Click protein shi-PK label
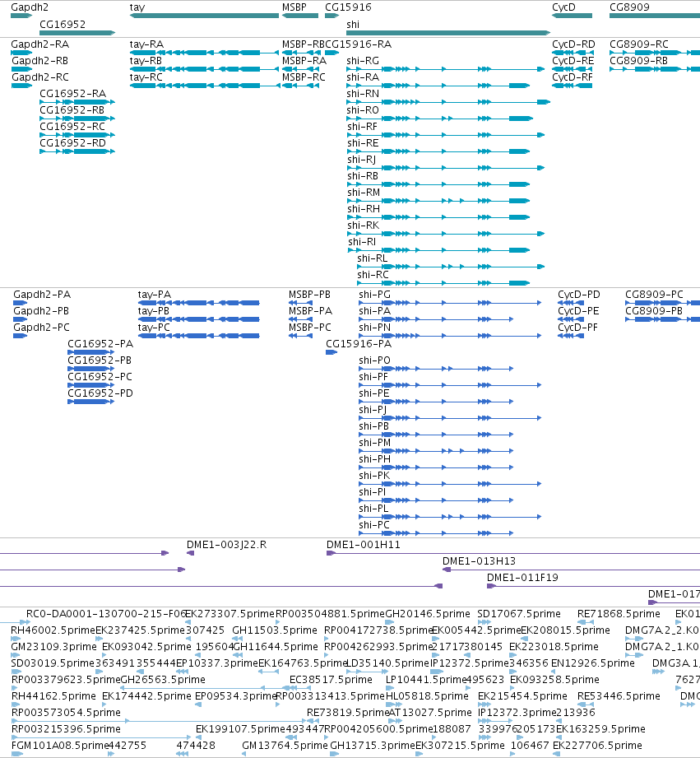This screenshot has width=700, height=758. click(x=374, y=475)
